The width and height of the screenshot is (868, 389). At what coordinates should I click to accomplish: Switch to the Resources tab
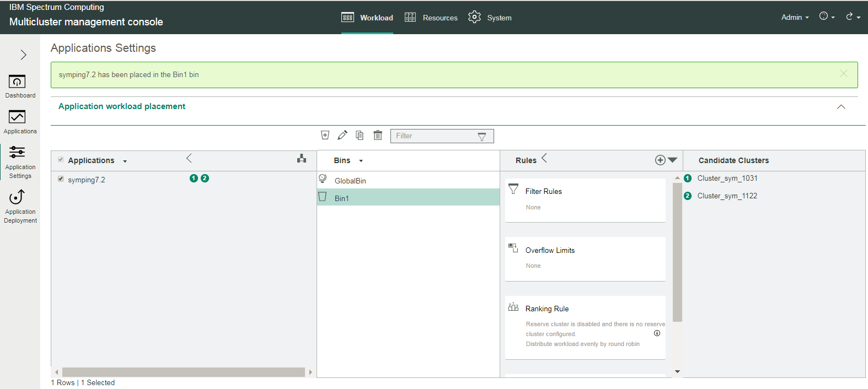pyautogui.click(x=431, y=18)
